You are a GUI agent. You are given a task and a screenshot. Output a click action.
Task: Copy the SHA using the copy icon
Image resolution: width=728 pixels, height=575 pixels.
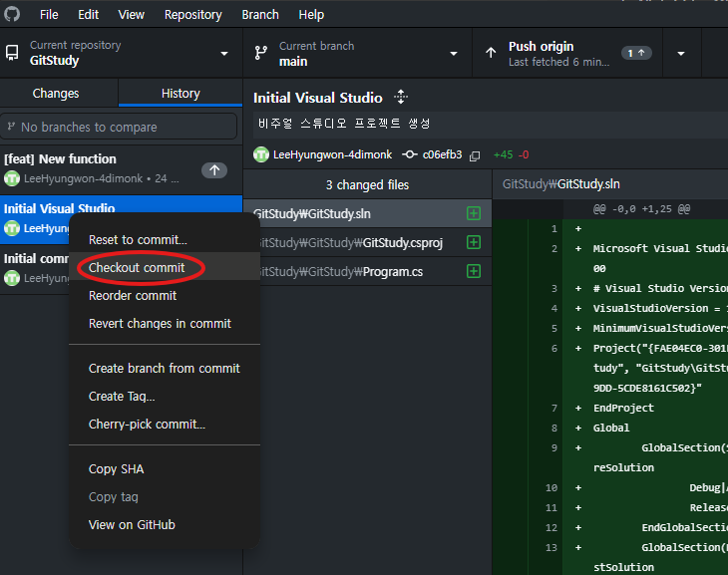[474, 155]
